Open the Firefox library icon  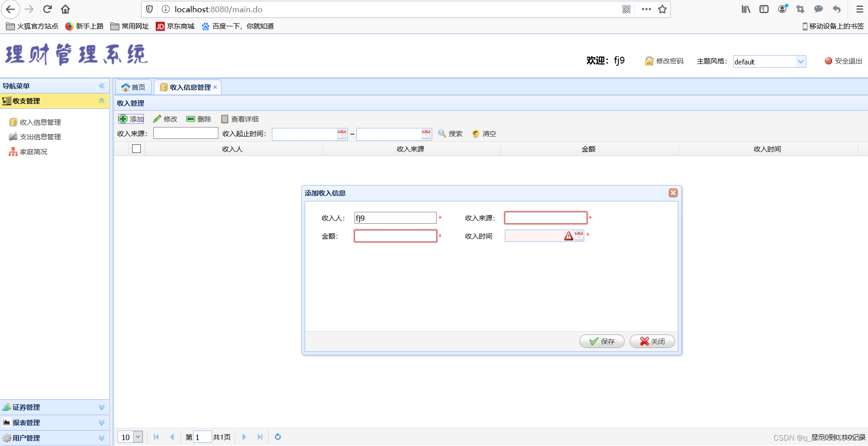click(x=746, y=9)
